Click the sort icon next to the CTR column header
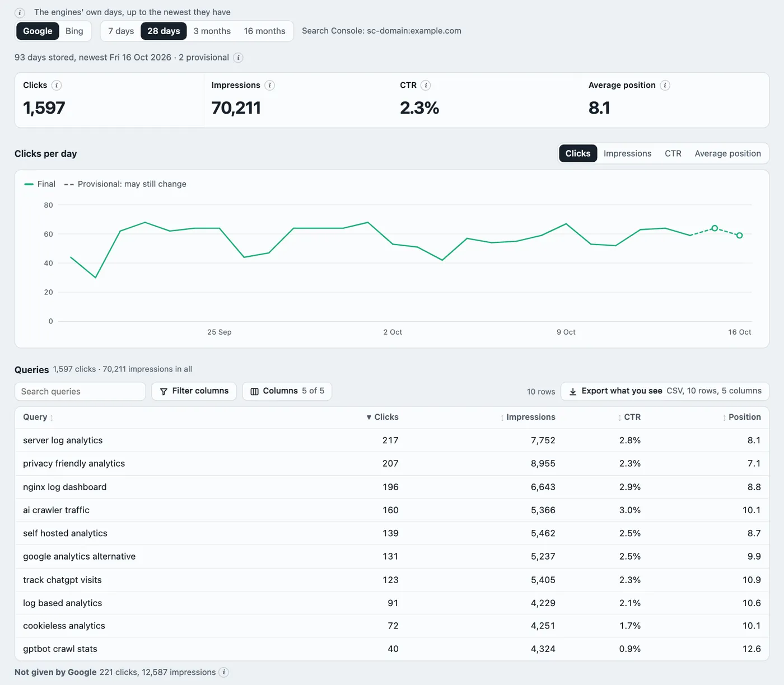The width and height of the screenshot is (784, 685). (x=619, y=417)
